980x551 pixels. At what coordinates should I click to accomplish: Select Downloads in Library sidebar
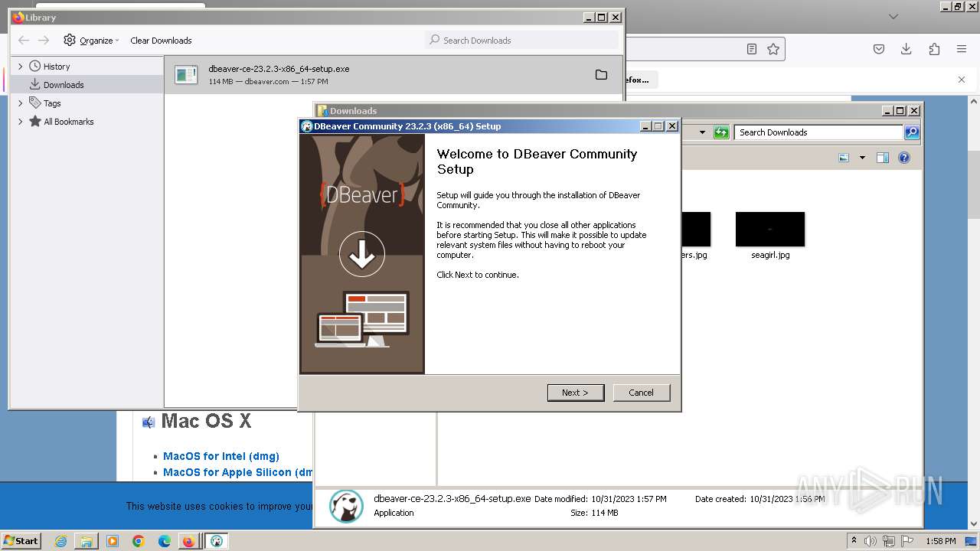(64, 85)
